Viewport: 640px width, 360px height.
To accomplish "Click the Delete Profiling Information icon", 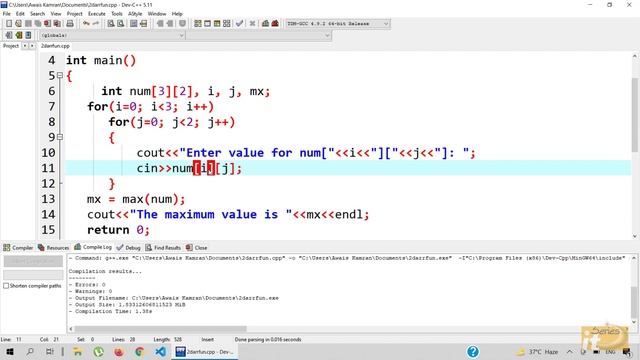I will pyautogui.click(x=275, y=24).
